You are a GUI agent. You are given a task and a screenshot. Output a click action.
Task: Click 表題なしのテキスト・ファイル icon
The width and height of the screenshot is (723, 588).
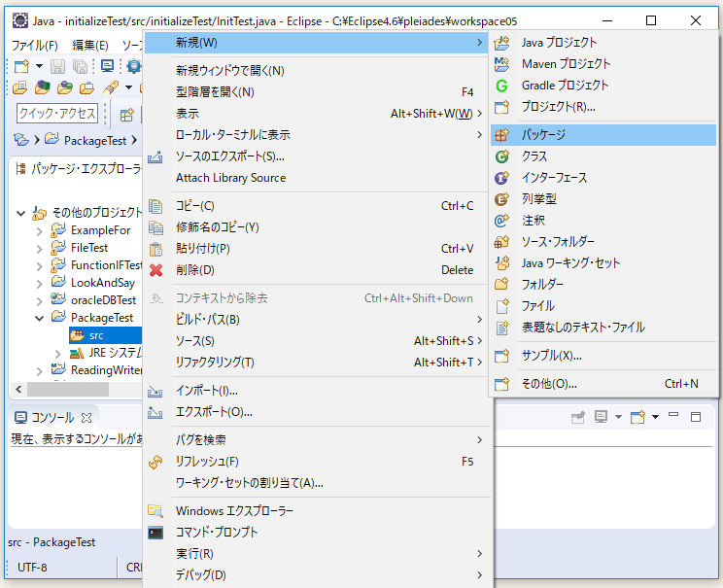point(501,328)
